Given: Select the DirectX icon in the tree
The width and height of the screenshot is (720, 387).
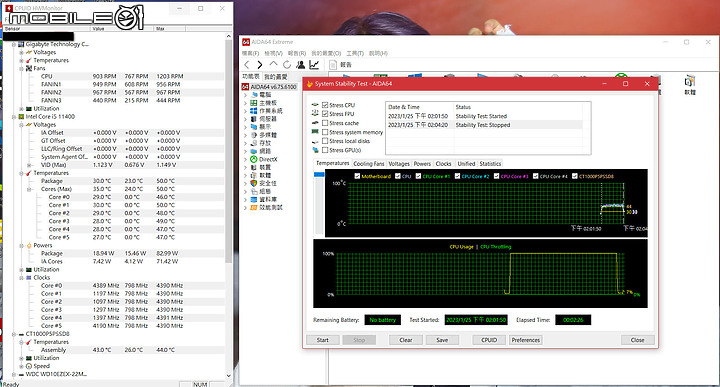Looking at the screenshot, I should 253,159.
